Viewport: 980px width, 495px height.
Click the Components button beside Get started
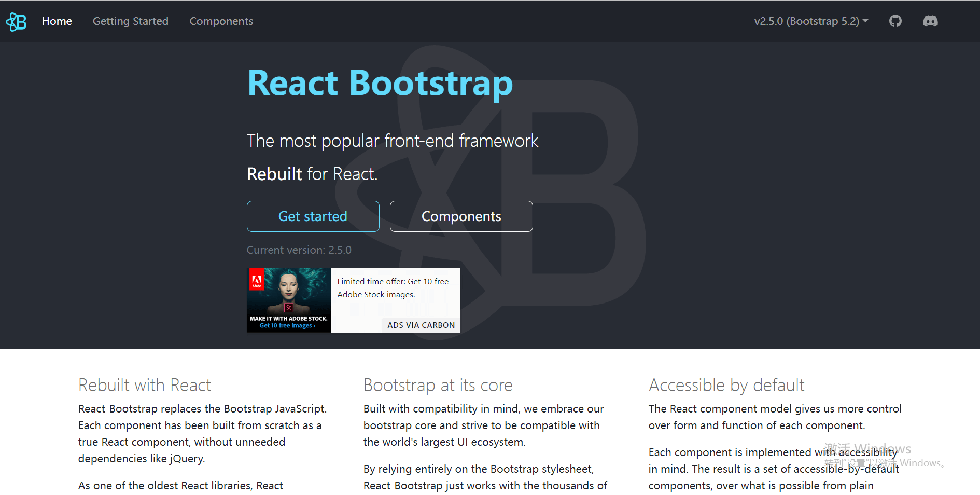tap(461, 216)
